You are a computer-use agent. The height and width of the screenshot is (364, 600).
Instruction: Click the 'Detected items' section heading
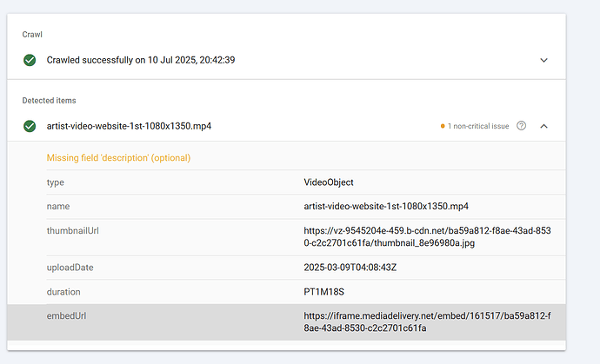pyautogui.click(x=51, y=101)
